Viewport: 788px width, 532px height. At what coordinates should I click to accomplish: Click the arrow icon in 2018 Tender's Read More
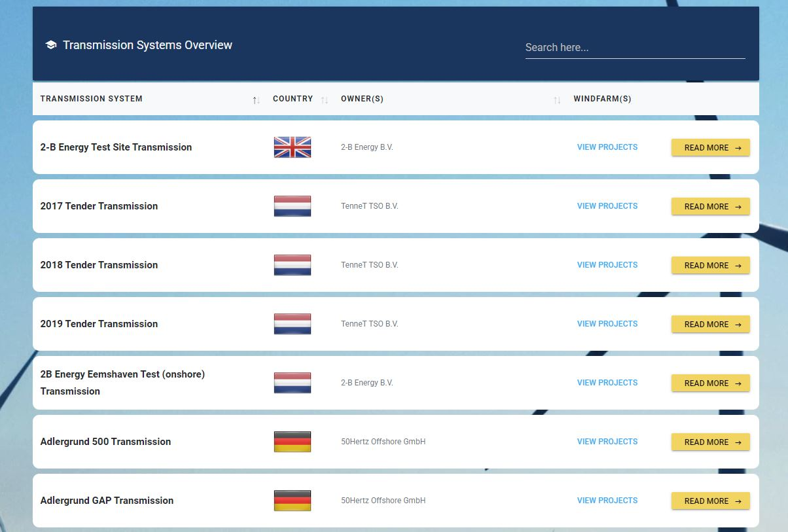(738, 265)
